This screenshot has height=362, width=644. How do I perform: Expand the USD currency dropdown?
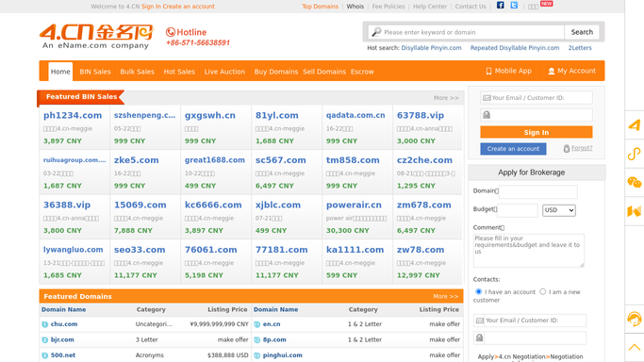tap(558, 210)
